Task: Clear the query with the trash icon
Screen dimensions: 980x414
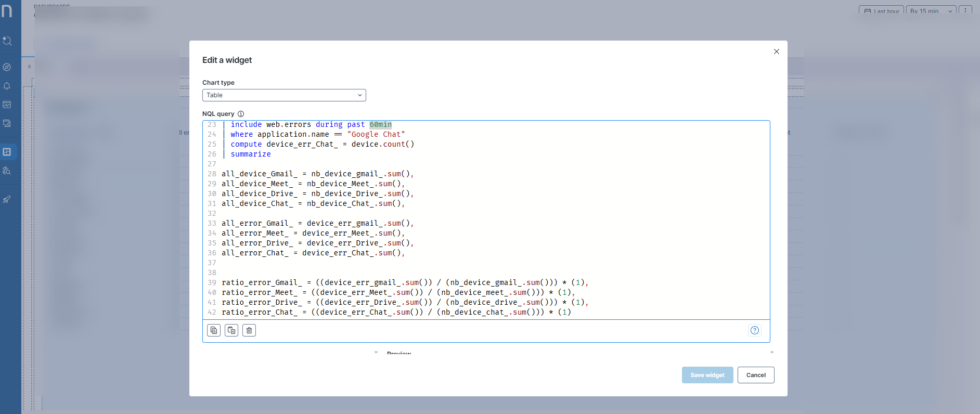Action: point(249,330)
